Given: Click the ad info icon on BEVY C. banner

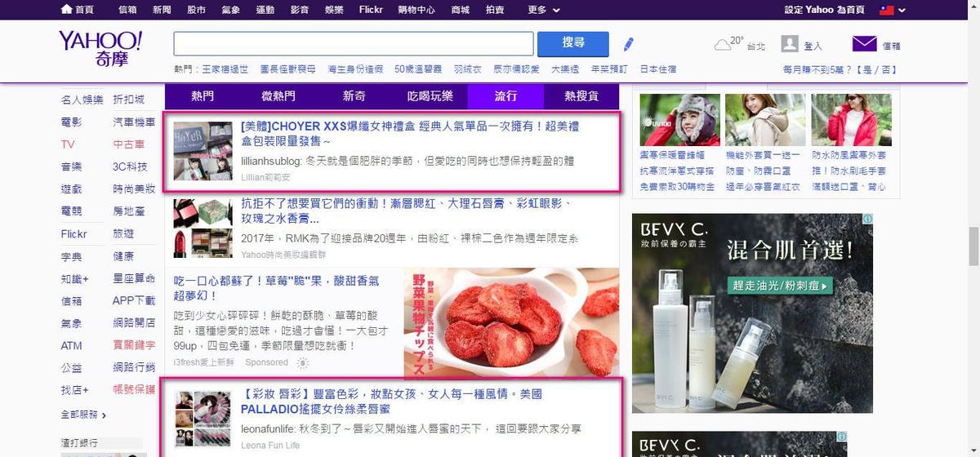Looking at the screenshot, I should pos(867,220).
